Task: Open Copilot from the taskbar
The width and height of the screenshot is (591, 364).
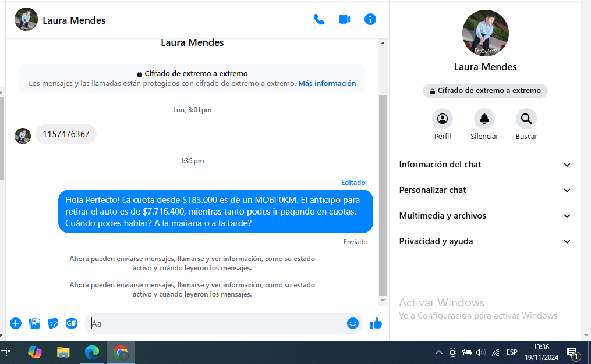Action: [35, 352]
